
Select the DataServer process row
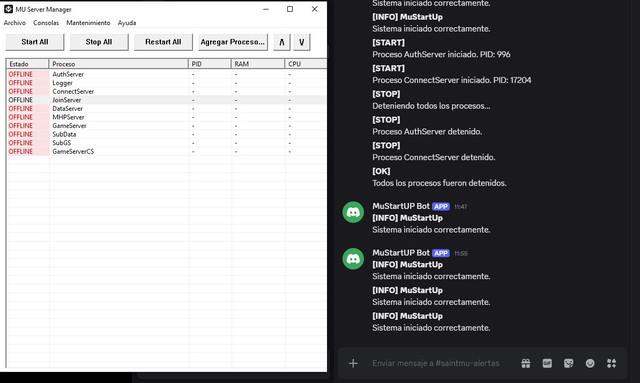tap(167, 109)
